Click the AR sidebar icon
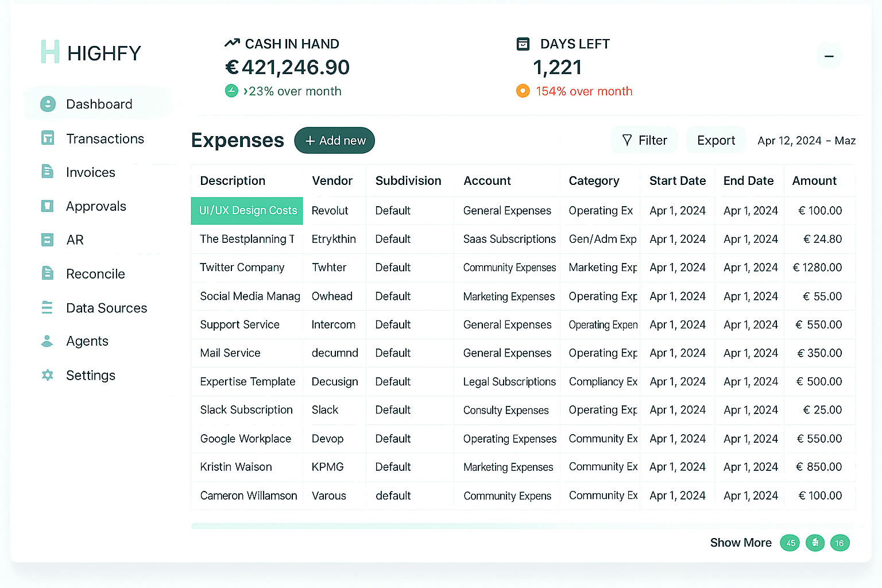This screenshot has height=588, width=882. [x=47, y=239]
